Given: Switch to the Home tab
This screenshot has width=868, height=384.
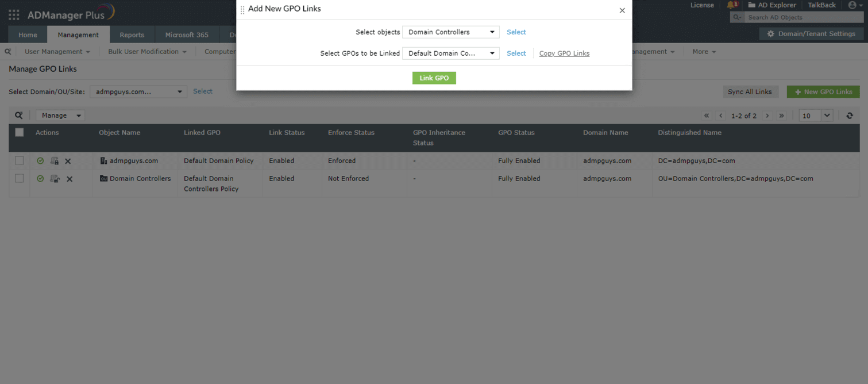Looking at the screenshot, I should (28, 34).
